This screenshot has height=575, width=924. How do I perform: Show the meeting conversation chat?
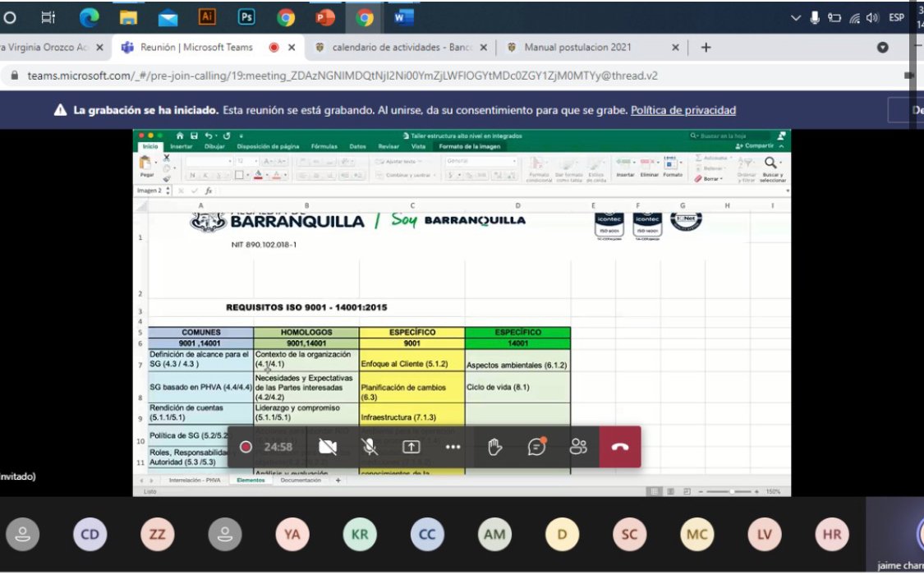point(536,447)
